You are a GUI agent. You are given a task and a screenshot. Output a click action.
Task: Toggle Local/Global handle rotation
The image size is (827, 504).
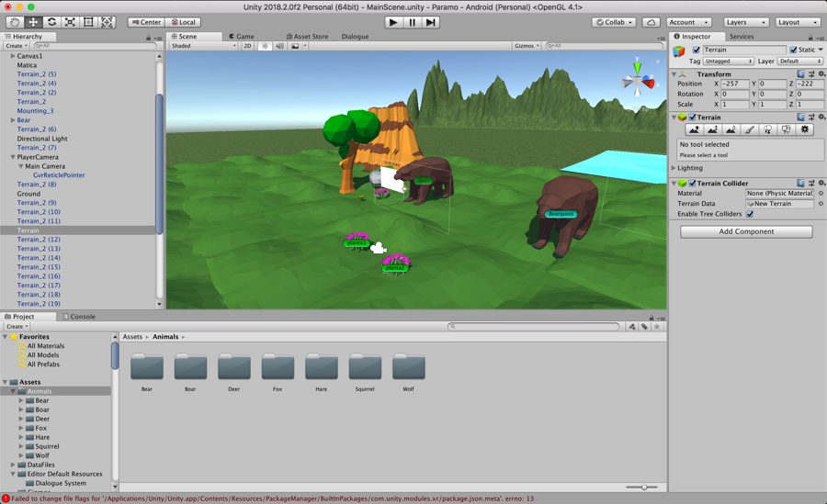click(183, 22)
